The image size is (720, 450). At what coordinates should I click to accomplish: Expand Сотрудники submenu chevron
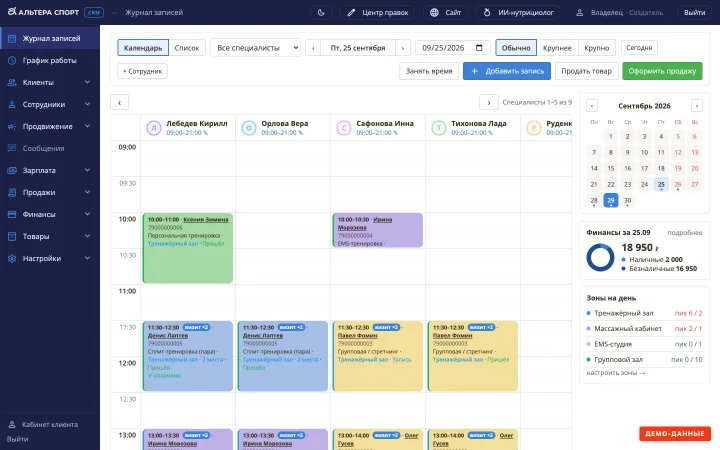click(x=87, y=104)
